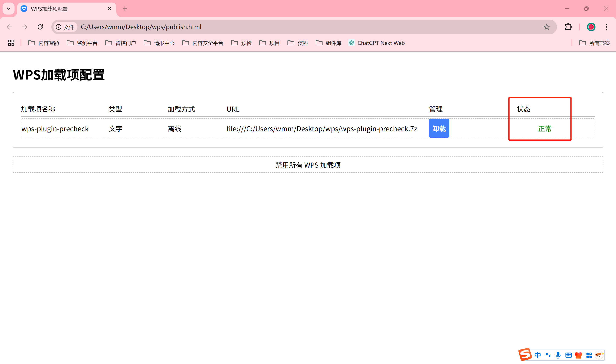Open Chrome three-dot menu

click(x=606, y=27)
